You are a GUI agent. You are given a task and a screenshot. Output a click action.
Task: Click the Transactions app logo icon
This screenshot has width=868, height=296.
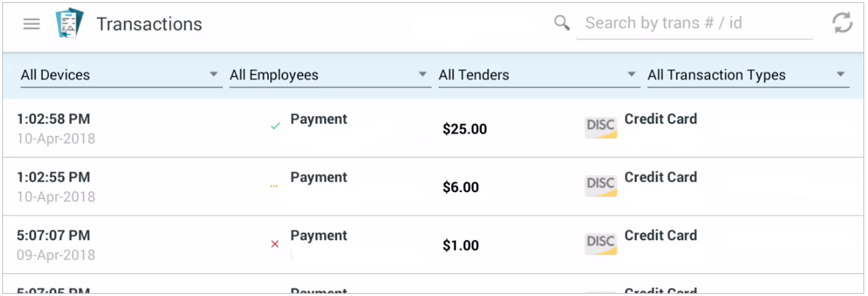tap(69, 24)
